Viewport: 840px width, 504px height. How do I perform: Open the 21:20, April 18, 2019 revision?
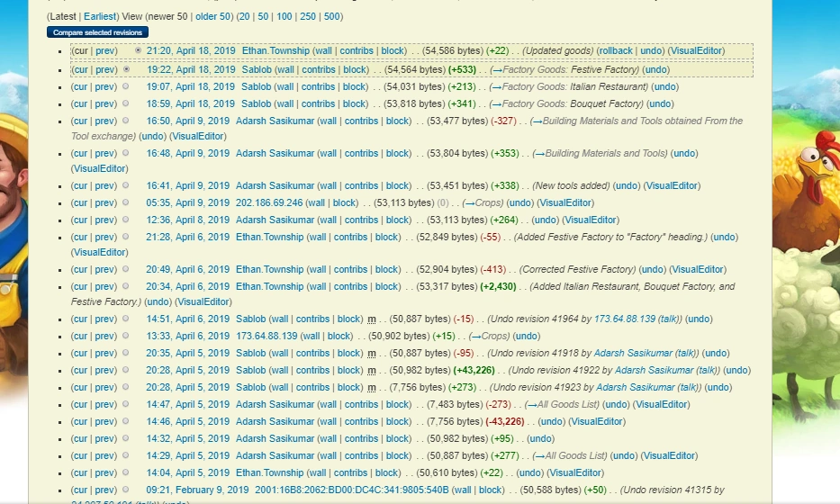click(x=191, y=50)
